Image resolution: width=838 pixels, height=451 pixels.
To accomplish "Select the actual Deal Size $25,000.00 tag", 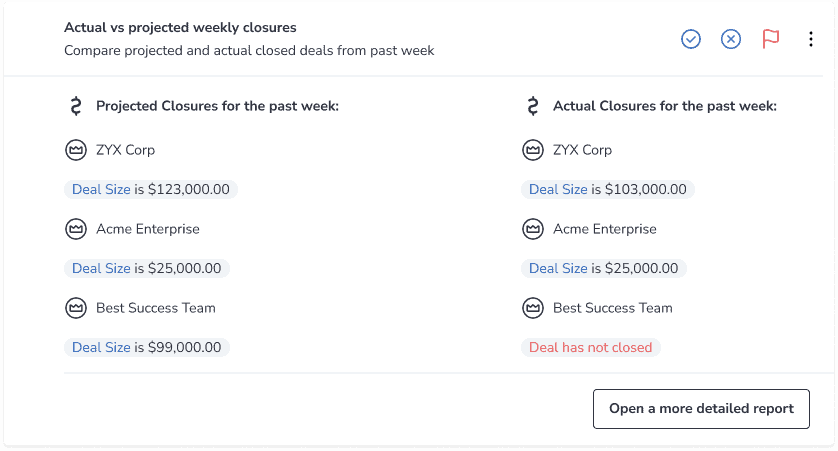I will [x=604, y=268].
